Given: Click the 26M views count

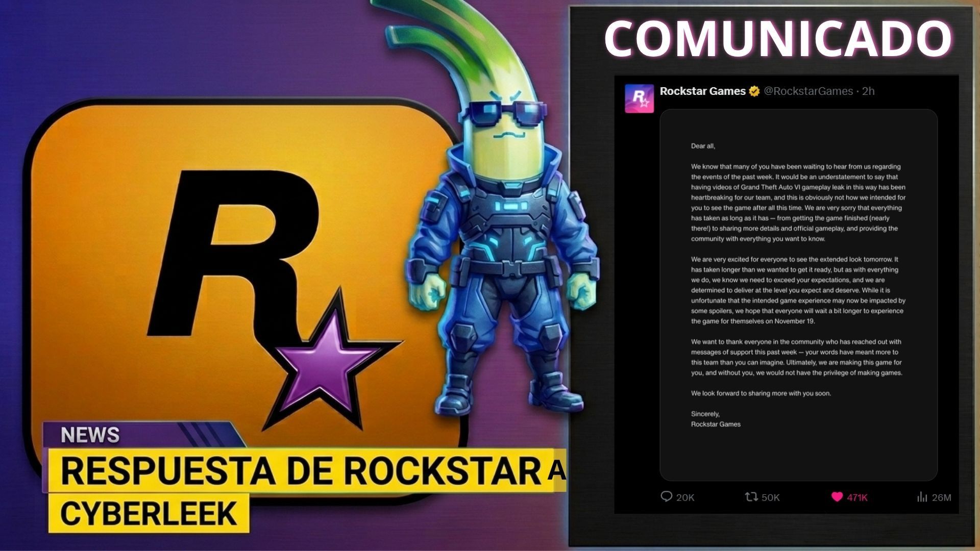Looking at the screenshot, I should point(941,497).
